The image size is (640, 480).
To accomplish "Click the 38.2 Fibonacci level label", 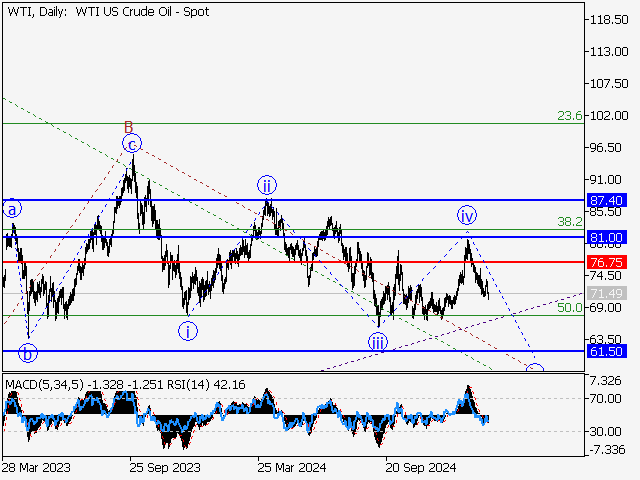I will pyautogui.click(x=569, y=222).
